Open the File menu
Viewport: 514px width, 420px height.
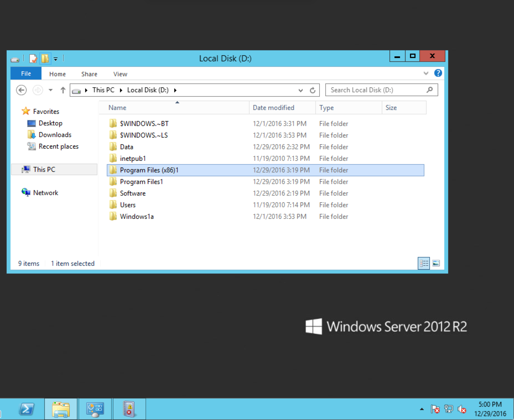(25, 73)
